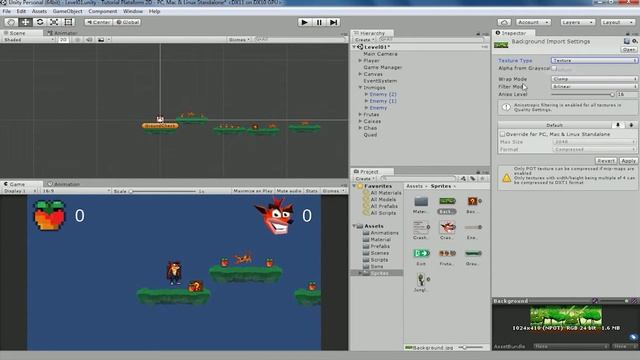The width and height of the screenshot is (640, 360).
Task: Adjust the Game view Scale slider
Action: point(163,191)
